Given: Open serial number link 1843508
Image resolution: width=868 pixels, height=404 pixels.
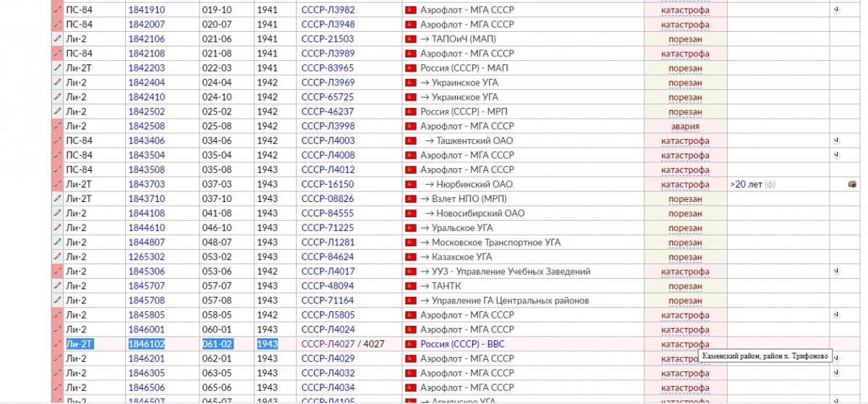Looking at the screenshot, I should (146, 169).
